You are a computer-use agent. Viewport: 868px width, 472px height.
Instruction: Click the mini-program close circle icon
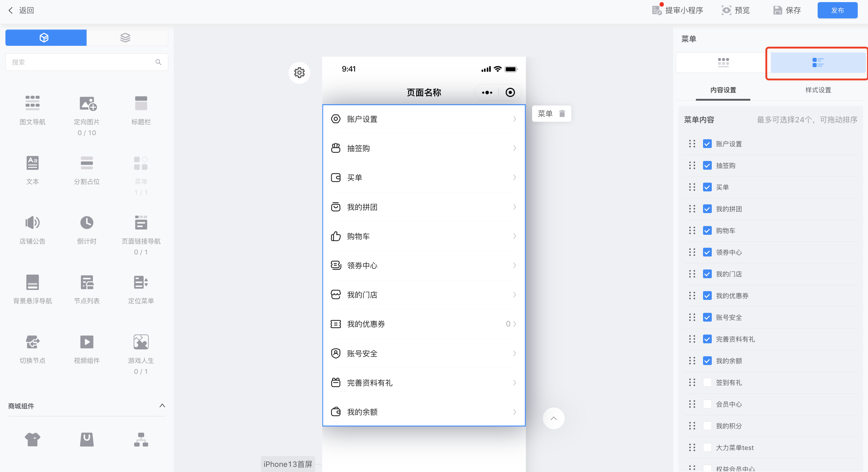(510, 92)
